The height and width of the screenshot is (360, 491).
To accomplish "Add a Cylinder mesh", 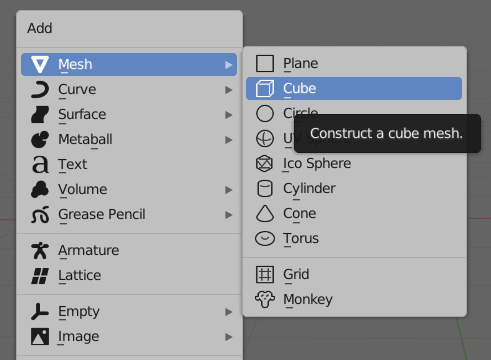I will [354, 188].
